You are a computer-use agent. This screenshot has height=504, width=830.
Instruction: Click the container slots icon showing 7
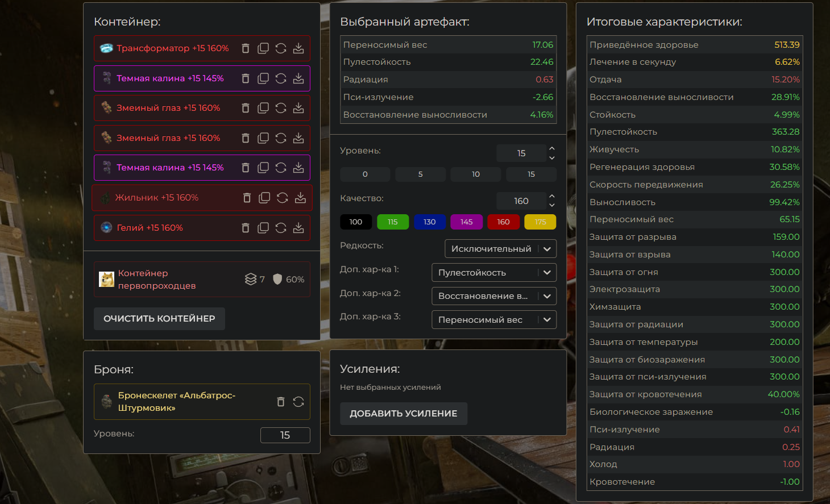251,279
